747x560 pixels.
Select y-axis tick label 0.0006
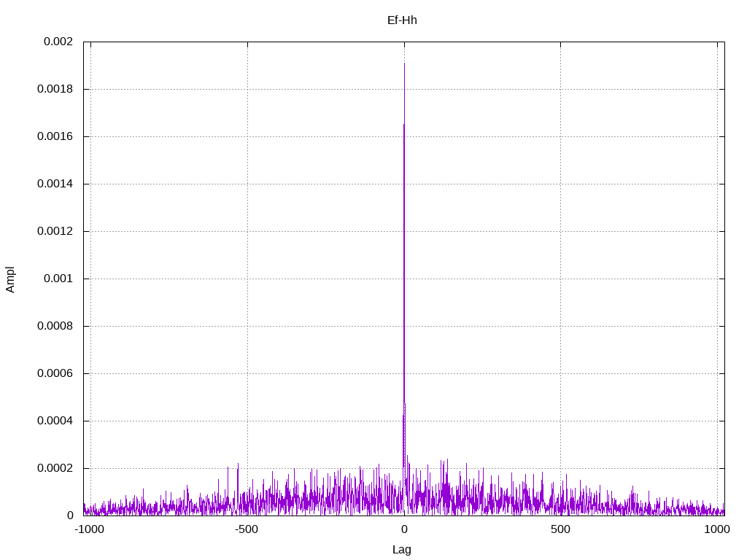(55, 373)
